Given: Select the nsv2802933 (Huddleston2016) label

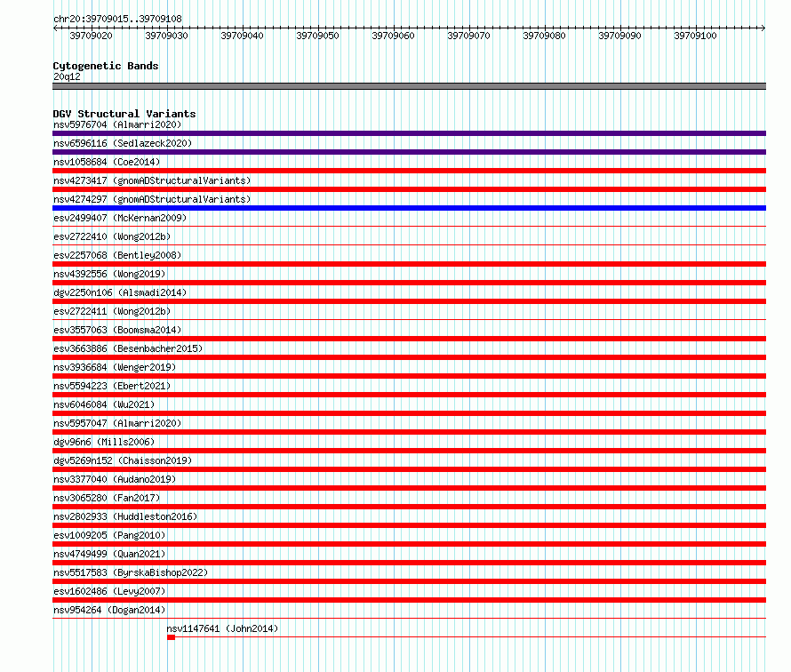Looking at the screenshot, I should coord(125,516).
